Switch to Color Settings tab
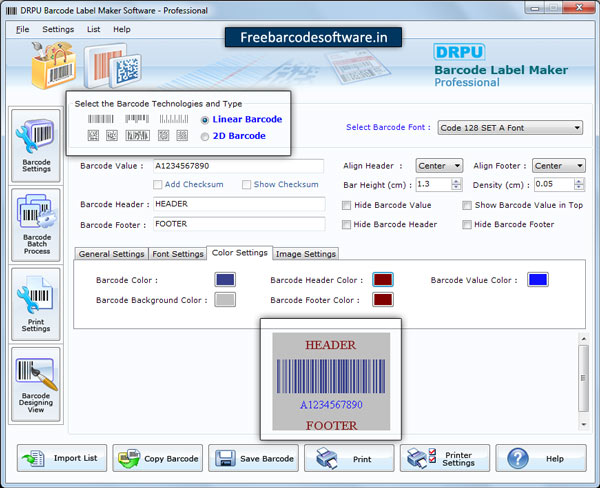Image resolution: width=600 pixels, height=488 pixels. click(240, 253)
